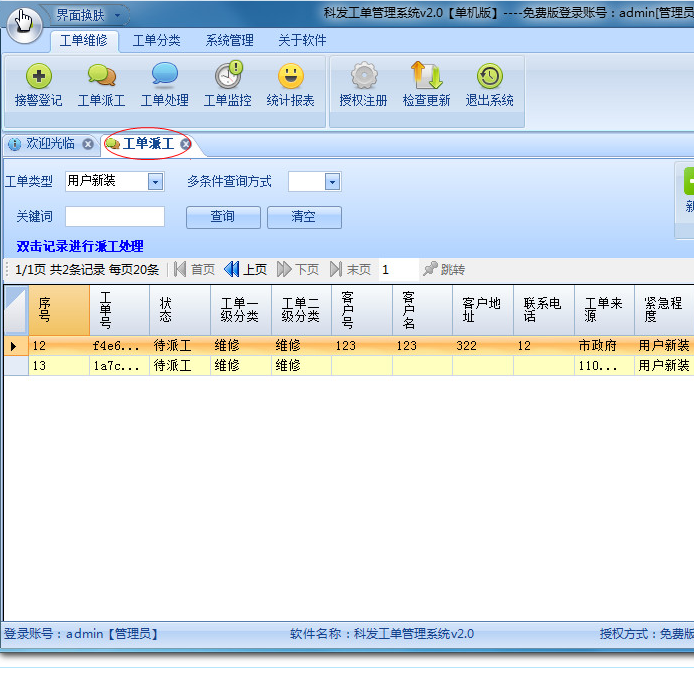The width and height of the screenshot is (694, 673).
Task: Focus the 关键词 input field
Action: [115, 217]
